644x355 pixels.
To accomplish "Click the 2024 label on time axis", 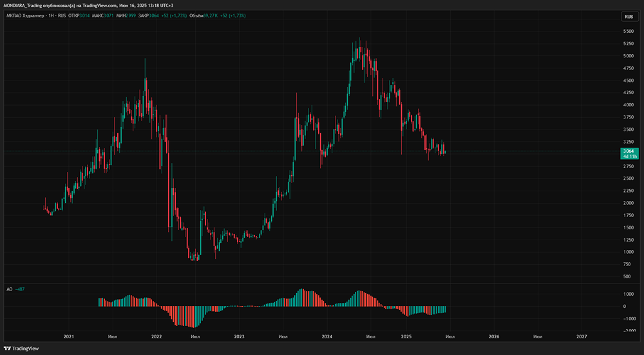I will (x=327, y=336).
